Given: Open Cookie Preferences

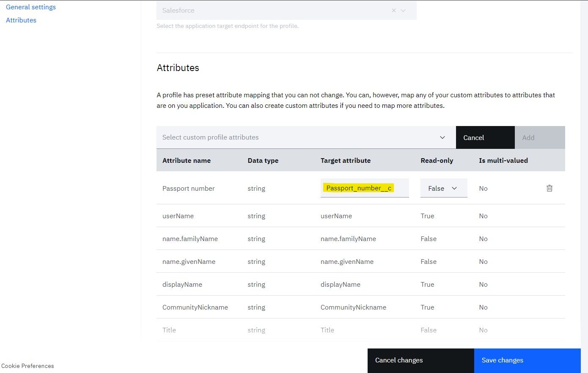Looking at the screenshot, I should click(27, 366).
